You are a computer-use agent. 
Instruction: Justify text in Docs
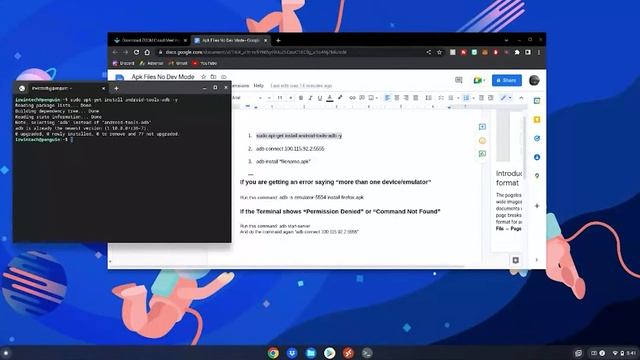point(416,98)
